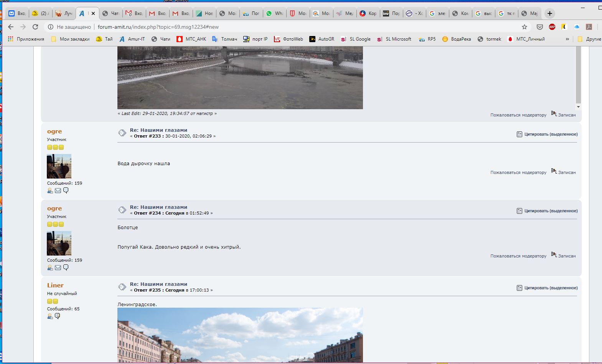Open the МТС_АНК bookmark

click(191, 39)
